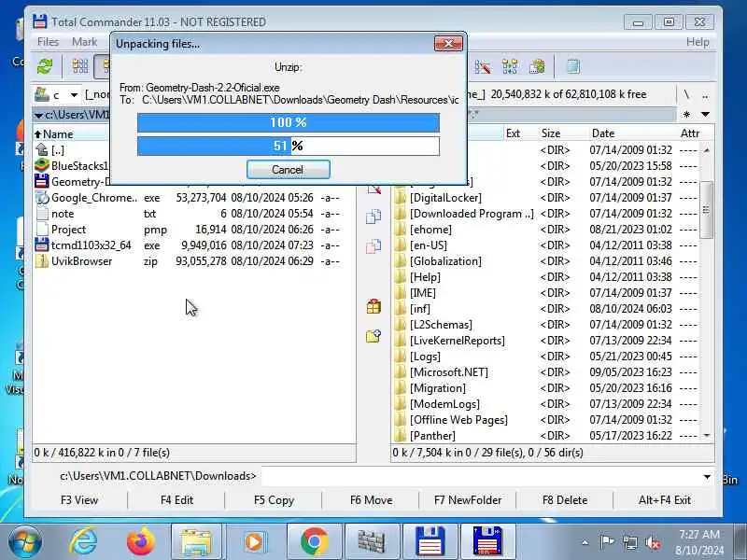Click the pack gift box icon in middle bar

tap(373, 307)
